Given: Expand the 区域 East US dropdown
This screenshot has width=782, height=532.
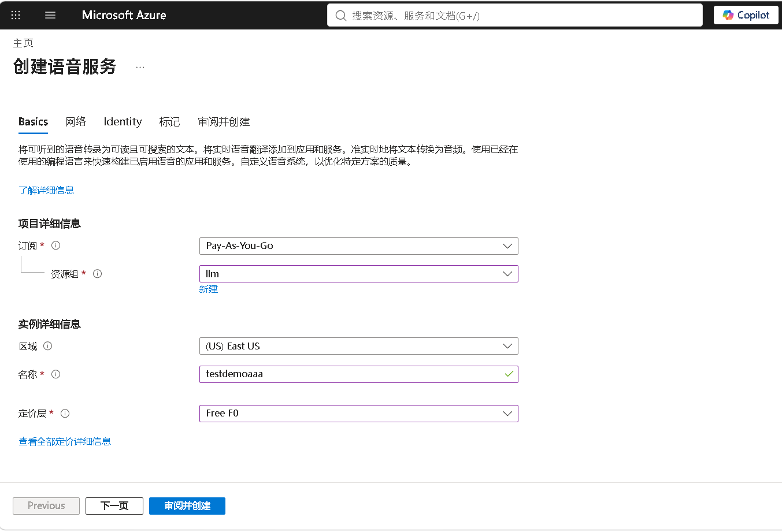Looking at the screenshot, I should [x=358, y=346].
